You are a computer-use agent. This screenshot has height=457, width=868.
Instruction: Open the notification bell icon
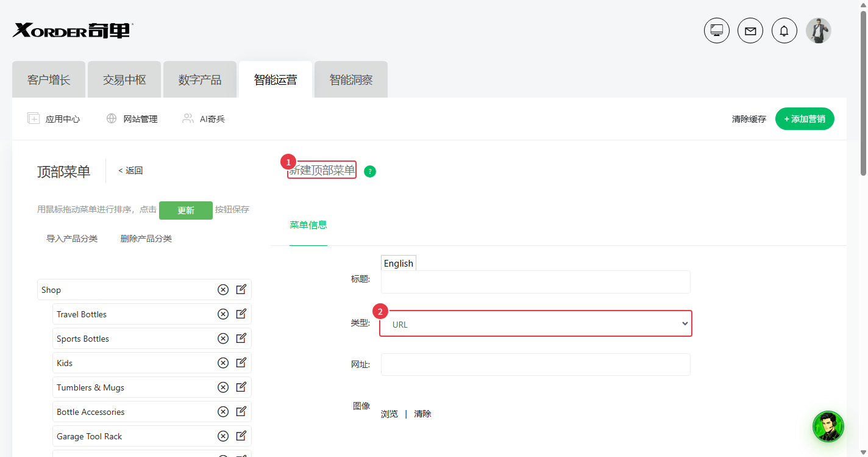(784, 31)
